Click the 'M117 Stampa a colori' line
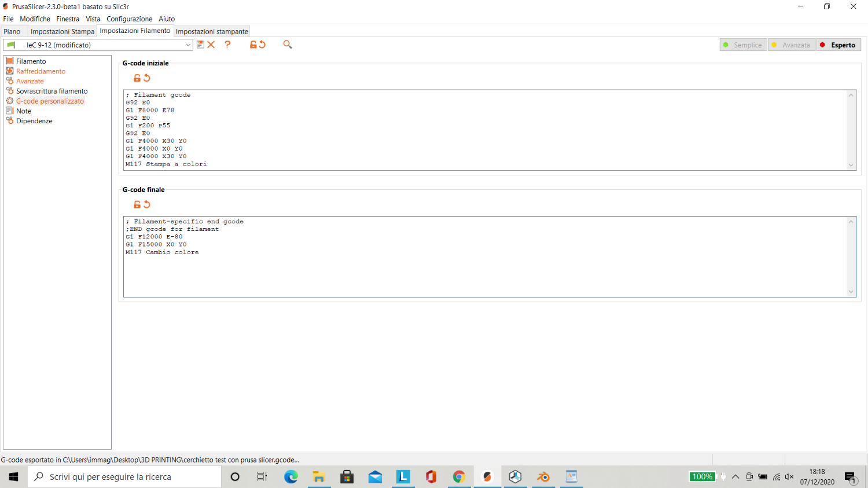The image size is (868, 488). (166, 164)
